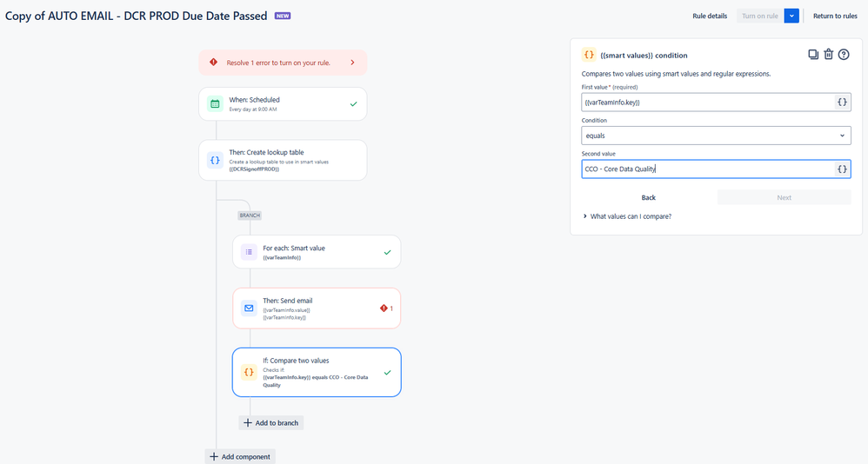The height and width of the screenshot is (464, 868).
Task: Click Add to branch
Action: point(271,423)
